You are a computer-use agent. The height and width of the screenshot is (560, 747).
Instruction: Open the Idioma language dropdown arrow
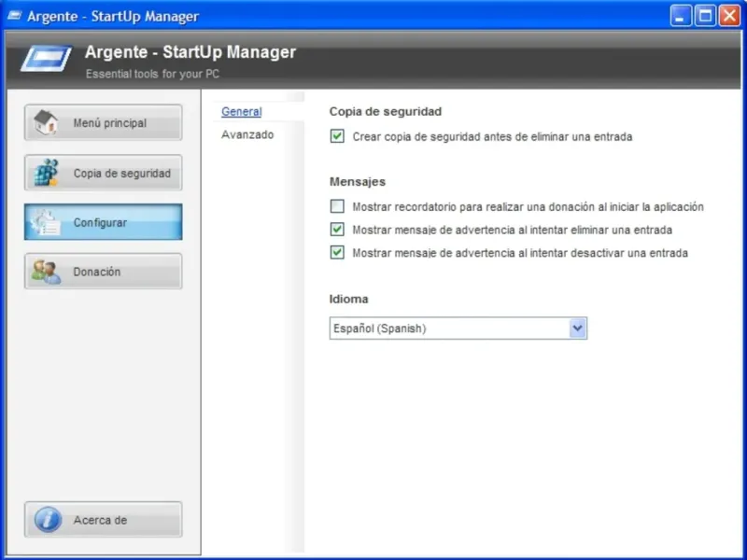coord(577,329)
